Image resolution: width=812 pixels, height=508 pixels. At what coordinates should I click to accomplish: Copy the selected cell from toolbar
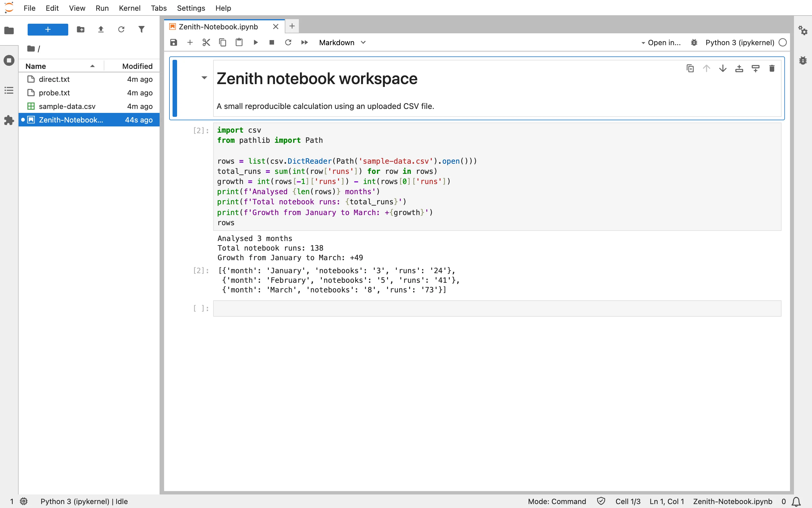(x=222, y=42)
